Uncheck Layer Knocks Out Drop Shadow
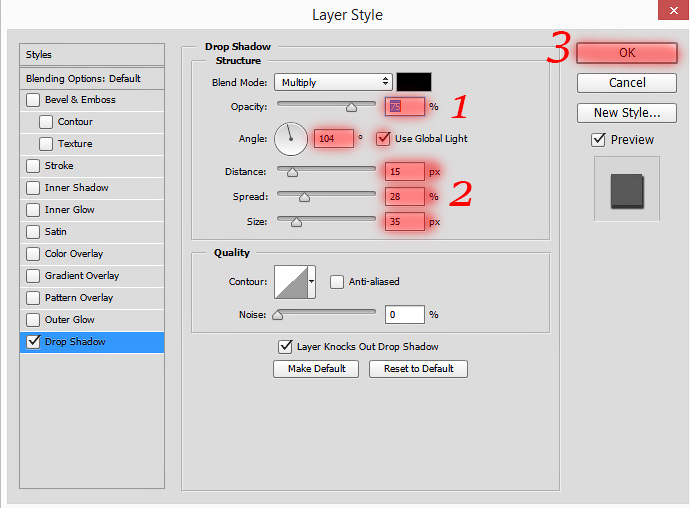 click(x=285, y=347)
